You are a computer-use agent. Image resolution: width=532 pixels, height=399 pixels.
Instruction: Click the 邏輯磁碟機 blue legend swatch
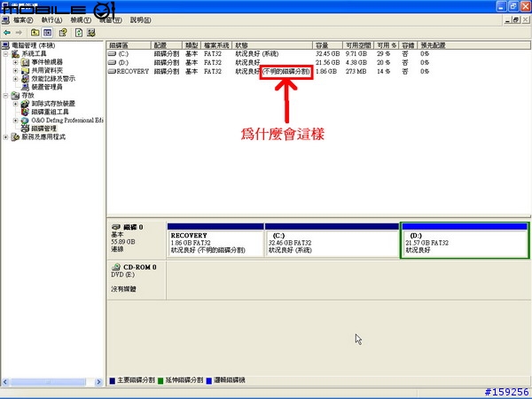(209, 380)
